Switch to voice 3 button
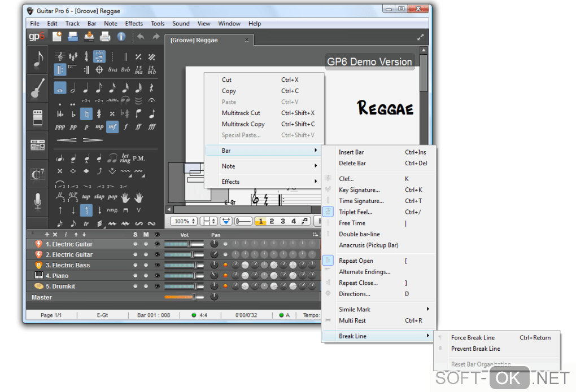The width and height of the screenshot is (576, 392). [283, 221]
